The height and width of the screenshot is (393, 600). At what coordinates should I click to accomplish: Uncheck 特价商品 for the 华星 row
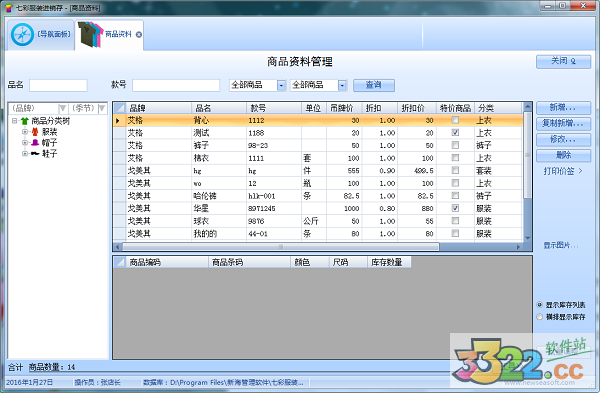[455, 208]
